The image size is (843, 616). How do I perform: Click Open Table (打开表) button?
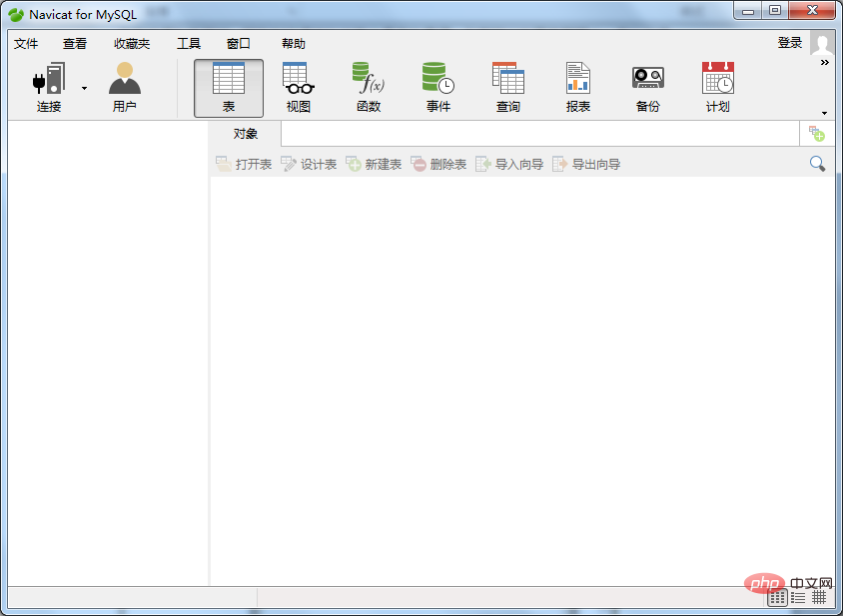click(244, 164)
